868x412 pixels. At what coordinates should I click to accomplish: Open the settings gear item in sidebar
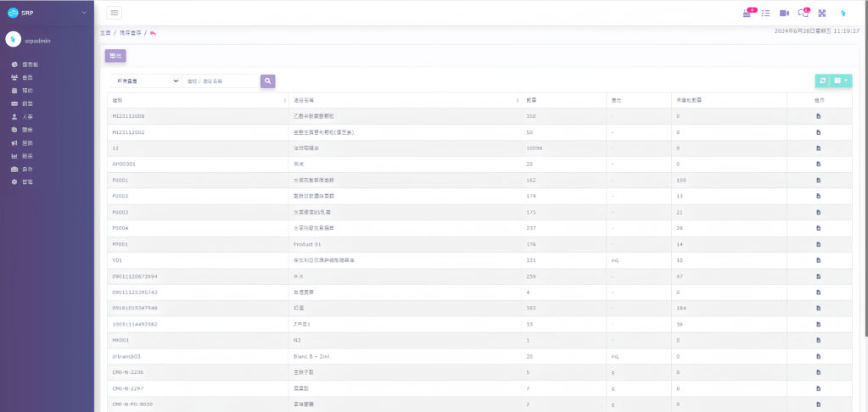(28, 182)
